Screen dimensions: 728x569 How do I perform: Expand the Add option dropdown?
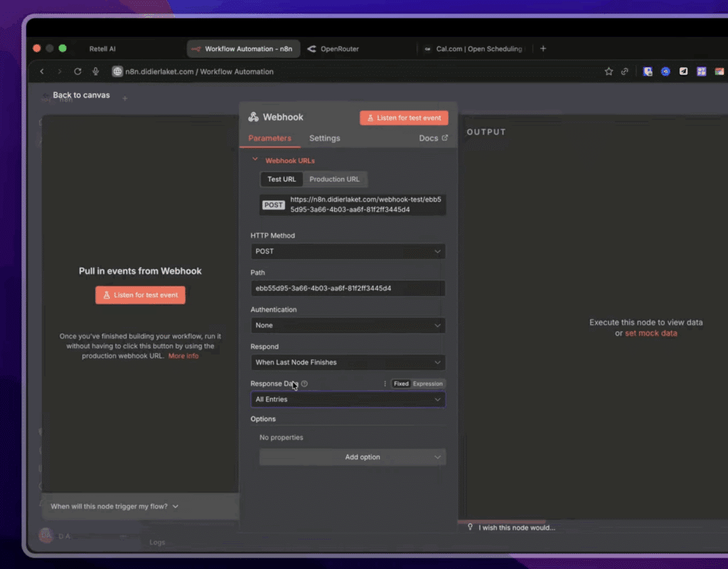[352, 457]
